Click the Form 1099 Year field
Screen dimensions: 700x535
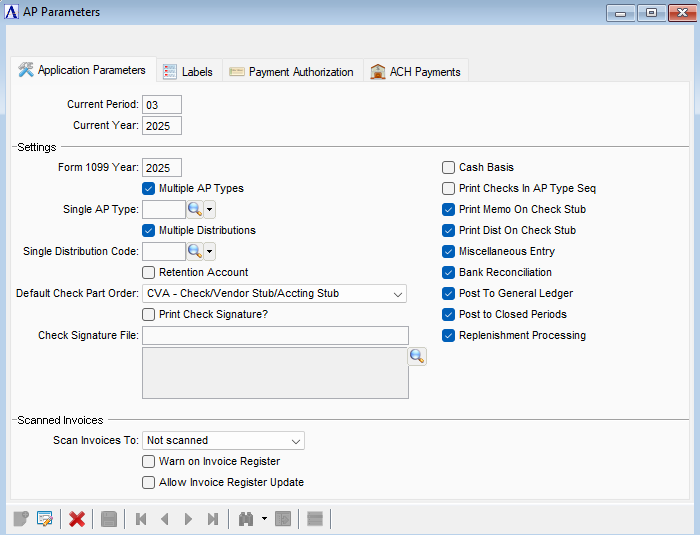click(162, 168)
